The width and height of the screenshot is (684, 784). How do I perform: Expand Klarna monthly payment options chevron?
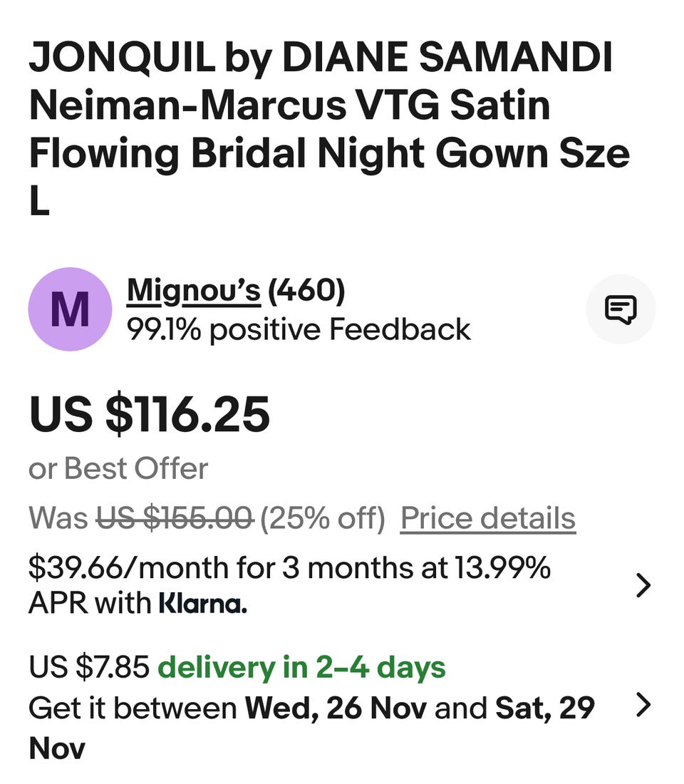coord(643,586)
